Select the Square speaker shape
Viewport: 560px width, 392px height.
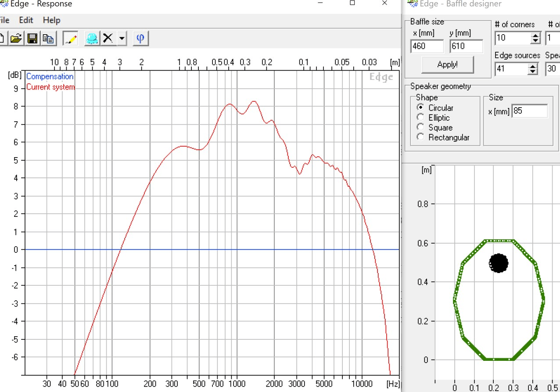[x=420, y=128]
